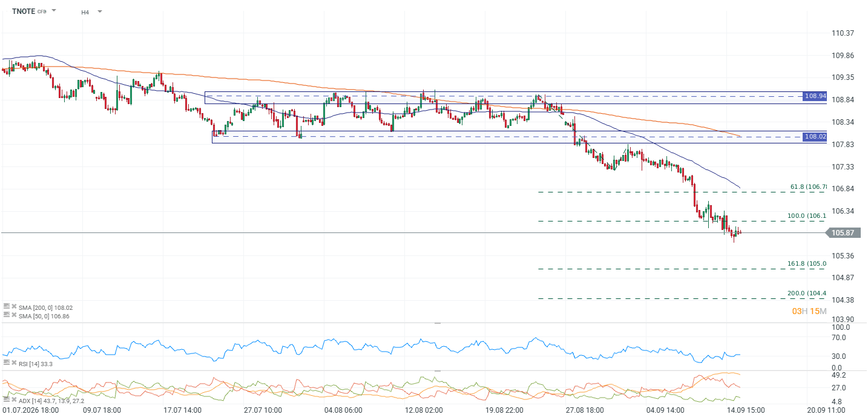Select the 200.0 Fibonacci level label
Viewport: 868px width, 420px height.
(x=807, y=293)
